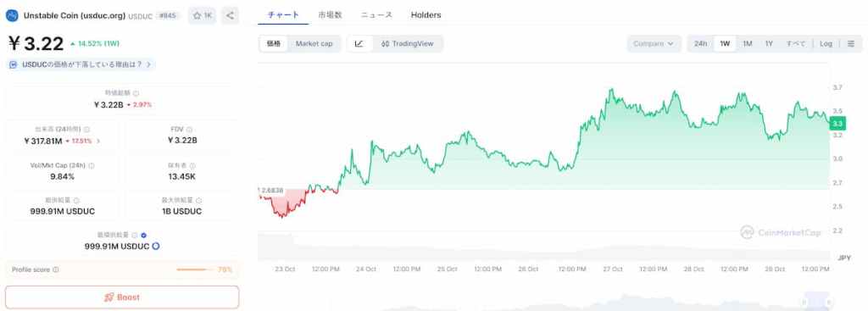
Task: Click market cap value ¥3.22B with 2.97%
Action: point(122,104)
